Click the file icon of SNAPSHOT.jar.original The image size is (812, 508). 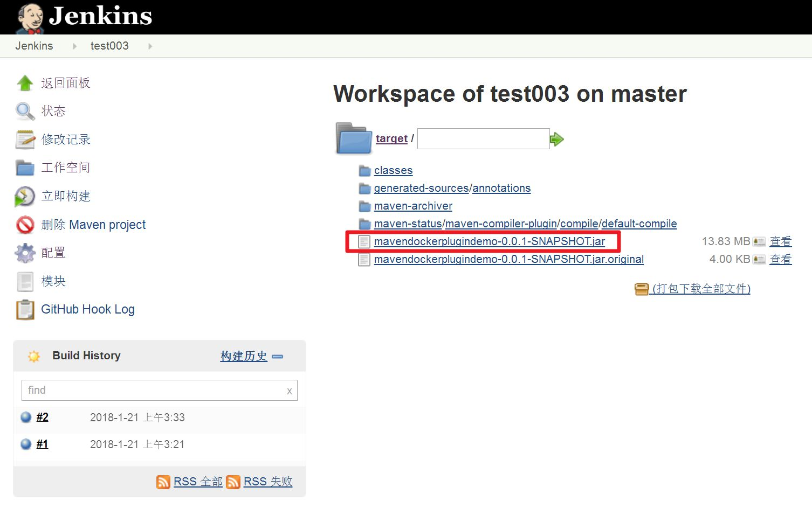[364, 260]
